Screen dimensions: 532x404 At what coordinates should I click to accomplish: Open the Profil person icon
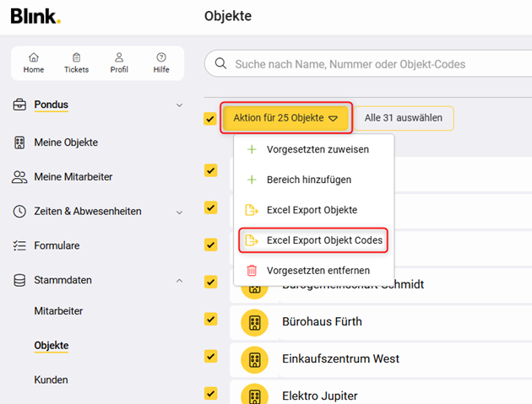(x=119, y=57)
